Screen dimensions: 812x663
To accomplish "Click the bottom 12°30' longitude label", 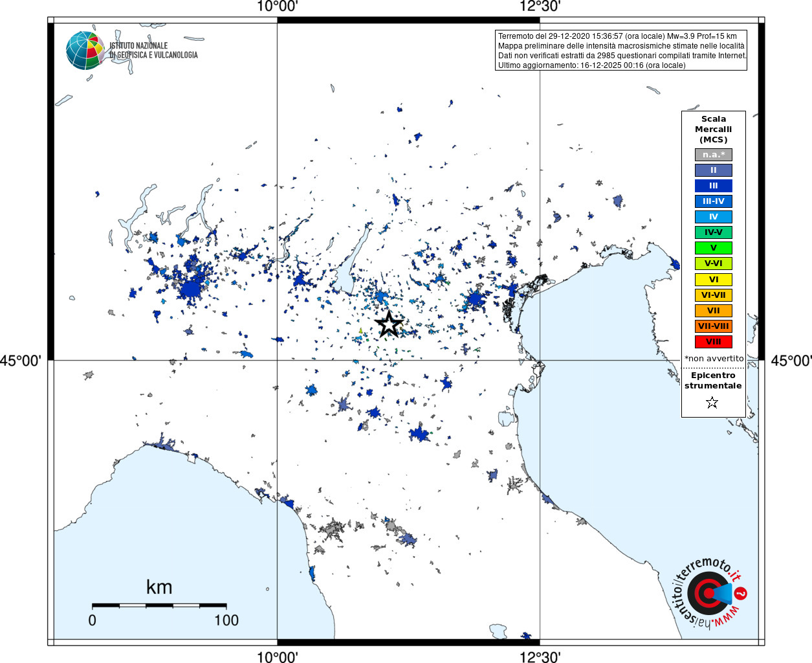I will tap(540, 657).
